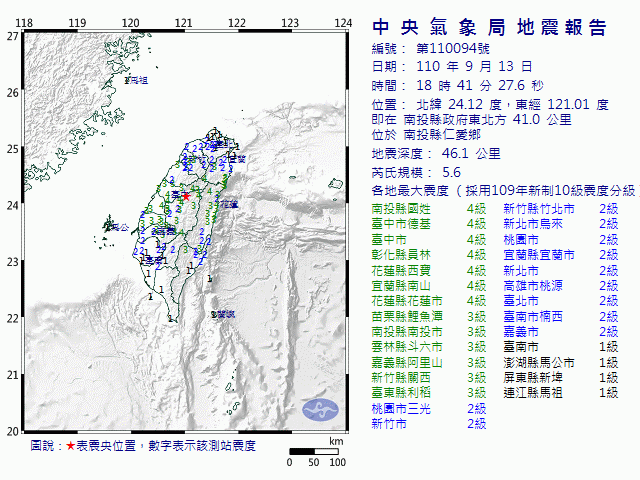Select the 新竹縣關西 intensity row

429,378
